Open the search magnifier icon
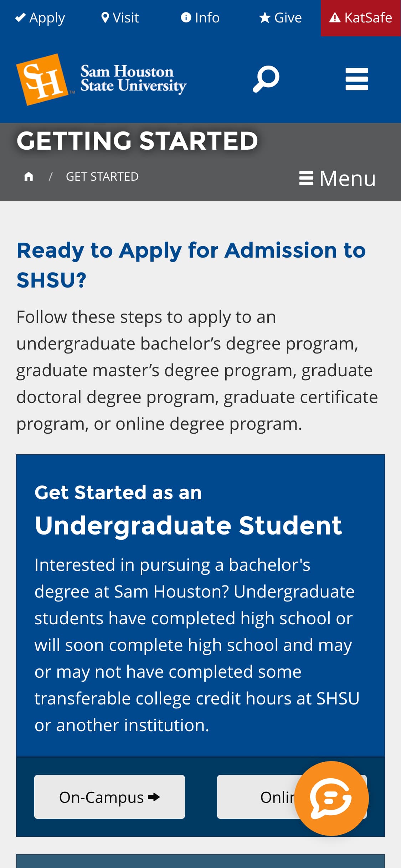 (266, 79)
